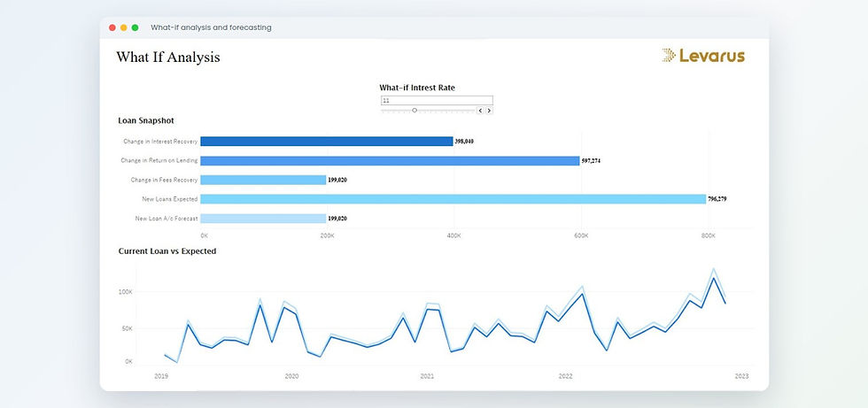Click the What-if Interest Rate input field
This screenshot has width=868, height=408.
pos(437,100)
